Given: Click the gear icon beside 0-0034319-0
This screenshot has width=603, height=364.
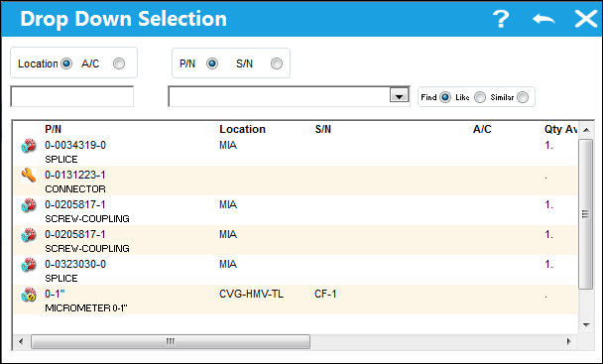Looking at the screenshot, I should click(29, 146).
